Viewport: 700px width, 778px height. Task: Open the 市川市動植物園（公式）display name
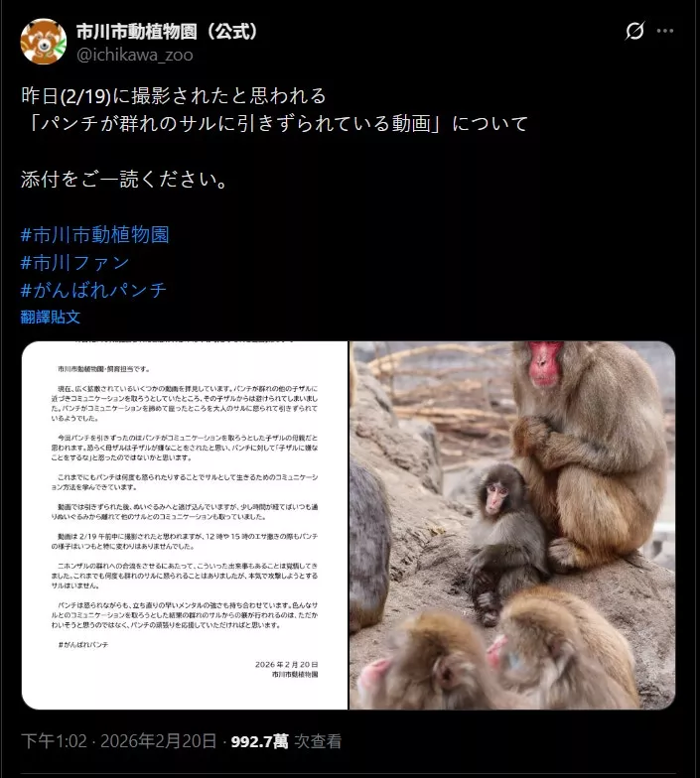click(167, 32)
